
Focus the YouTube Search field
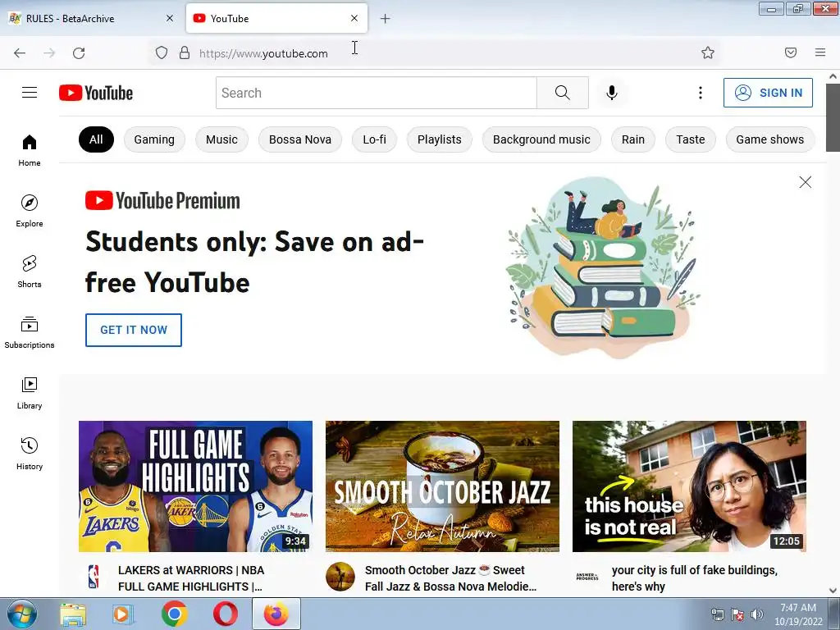(376, 93)
